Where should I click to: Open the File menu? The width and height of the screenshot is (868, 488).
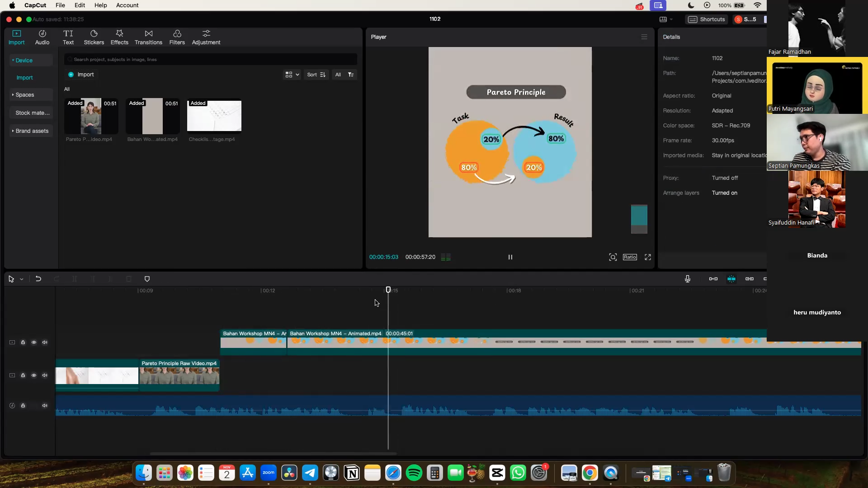[x=60, y=5]
